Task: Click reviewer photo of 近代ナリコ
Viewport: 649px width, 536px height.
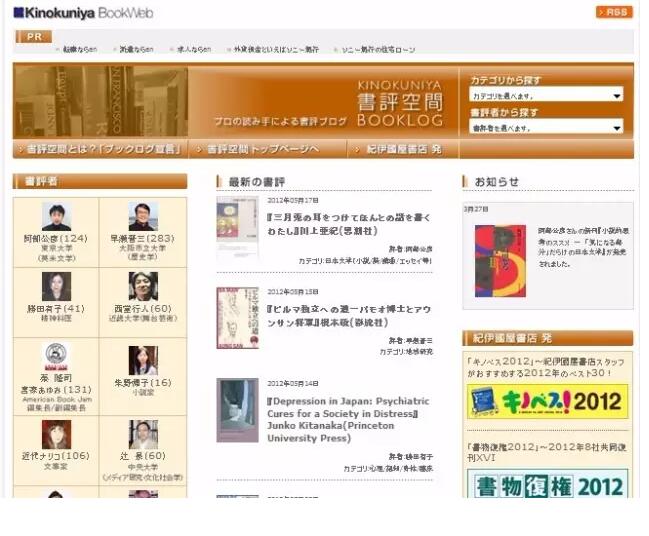Action: 56,435
